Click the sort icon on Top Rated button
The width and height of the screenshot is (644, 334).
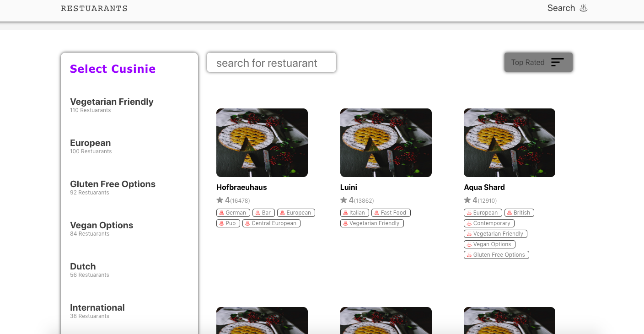558,62
